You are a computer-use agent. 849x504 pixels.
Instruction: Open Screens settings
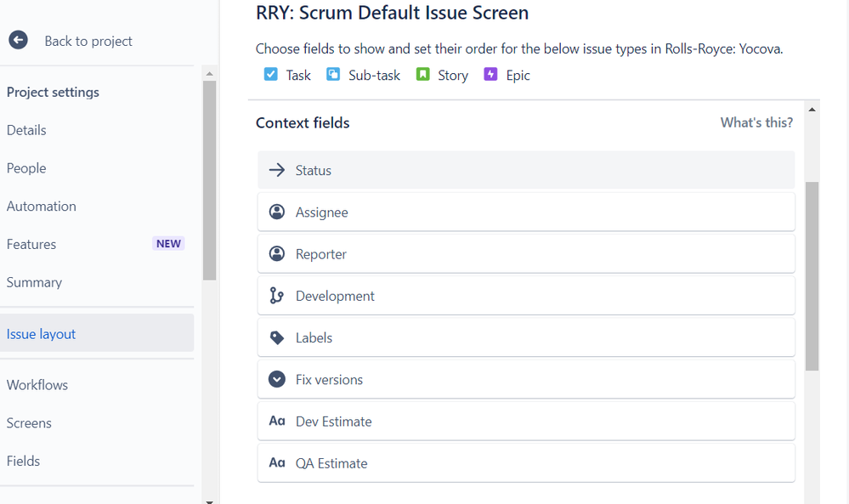point(29,422)
